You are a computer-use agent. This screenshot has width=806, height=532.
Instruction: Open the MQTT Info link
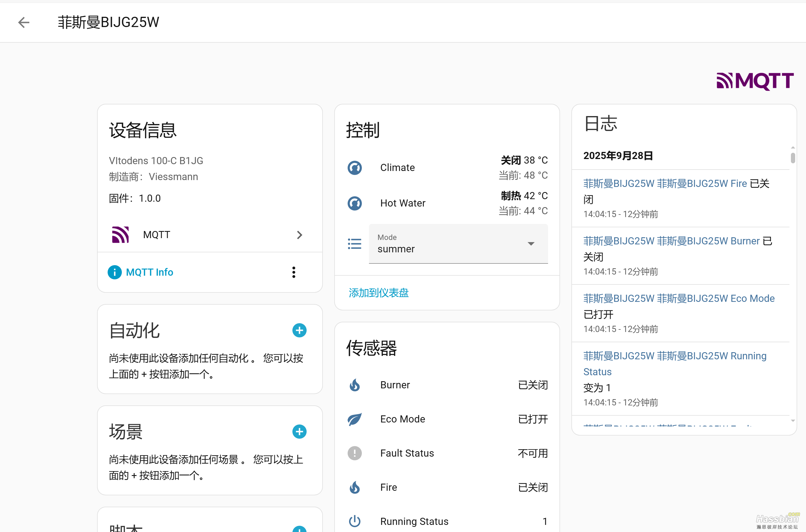click(x=149, y=272)
